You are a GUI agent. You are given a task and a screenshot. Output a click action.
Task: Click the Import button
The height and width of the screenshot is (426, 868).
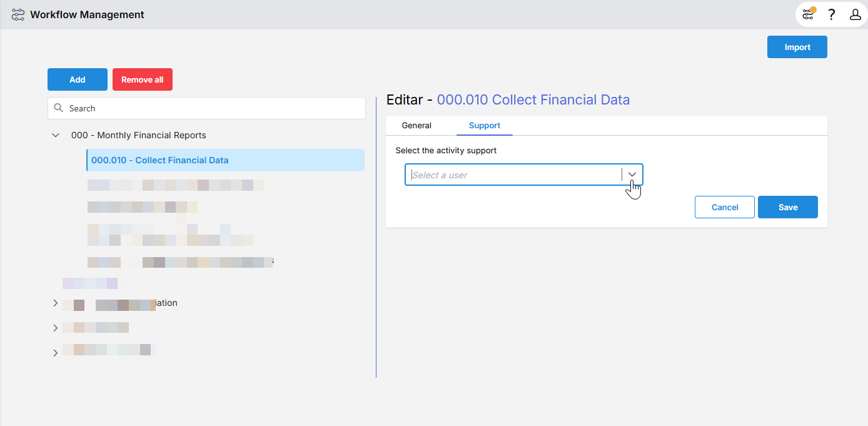797,47
